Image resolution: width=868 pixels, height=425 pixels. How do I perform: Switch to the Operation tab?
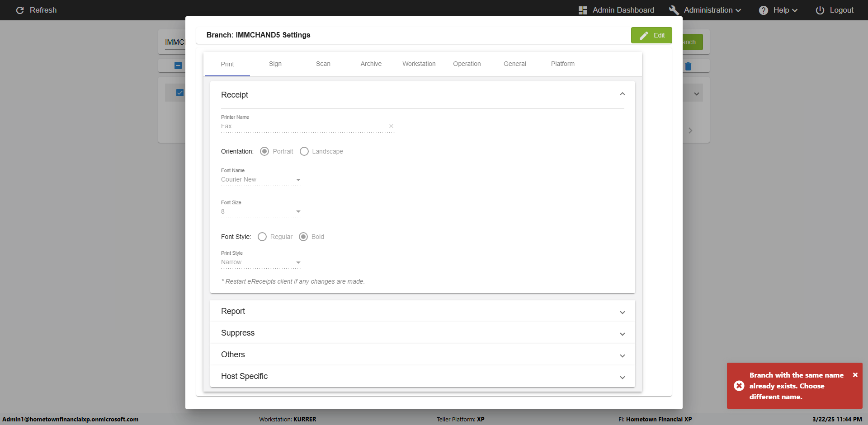coord(467,64)
